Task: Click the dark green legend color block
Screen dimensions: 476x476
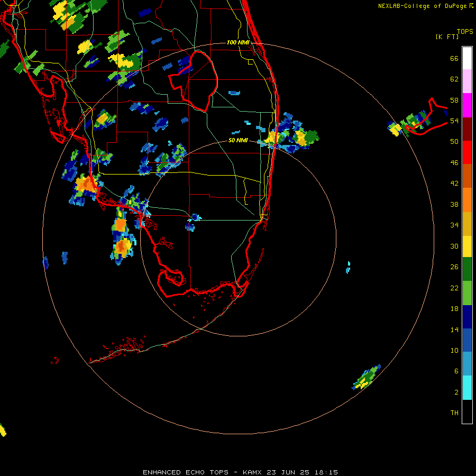Action: click(x=467, y=269)
